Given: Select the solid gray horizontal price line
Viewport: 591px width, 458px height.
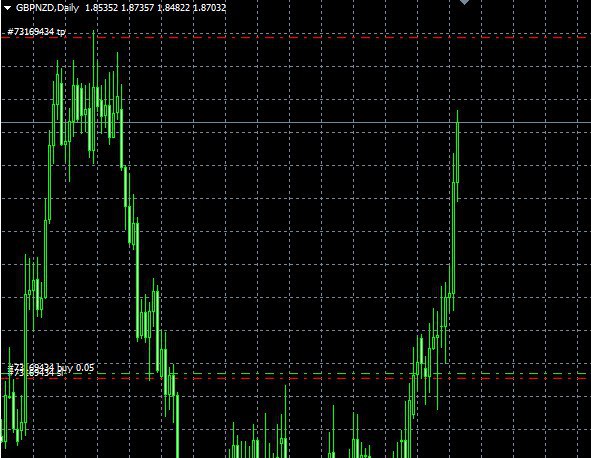Looking at the screenshot, I should tap(296, 123).
